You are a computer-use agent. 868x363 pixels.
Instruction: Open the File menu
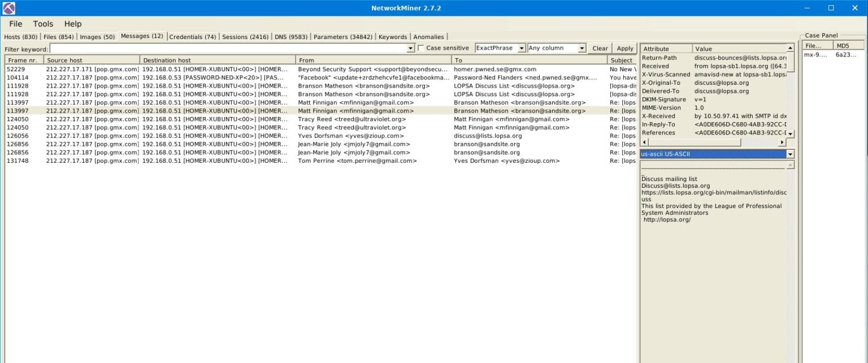15,24
